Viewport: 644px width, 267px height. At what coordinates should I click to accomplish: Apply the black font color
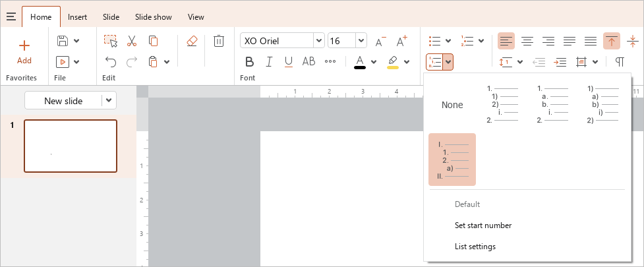pyautogui.click(x=360, y=62)
